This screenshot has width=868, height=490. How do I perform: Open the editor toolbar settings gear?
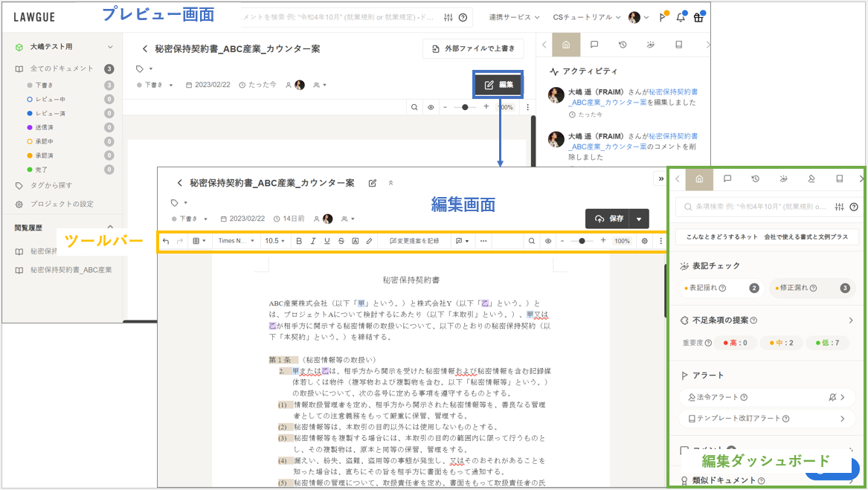click(x=645, y=241)
